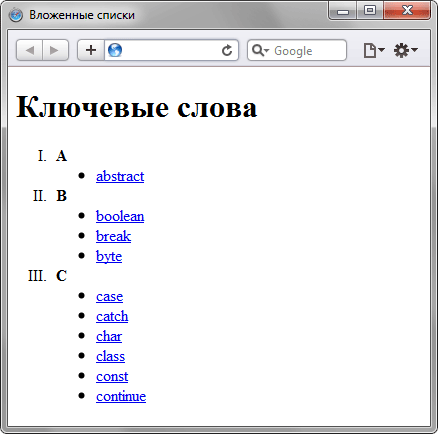Image resolution: width=438 pixels, height=434 pixels.
Task: Reload the page with the refresh arrow
Action: [227, 50]
